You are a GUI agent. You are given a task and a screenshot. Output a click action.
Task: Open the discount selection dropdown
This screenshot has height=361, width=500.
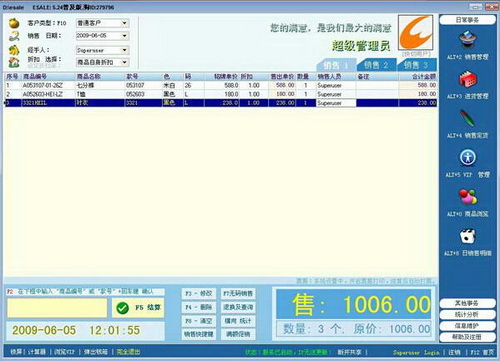click(x=124, y=62)
